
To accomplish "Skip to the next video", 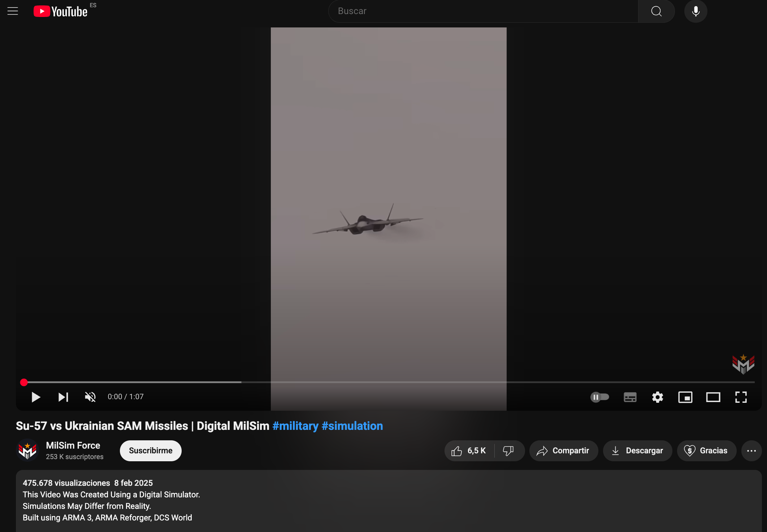I will coord(63,397).
